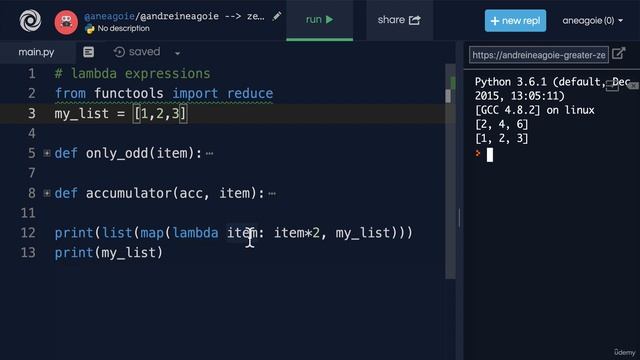Open the output in a new window
This screenshot has width=640, height=360.
[619, 53]
